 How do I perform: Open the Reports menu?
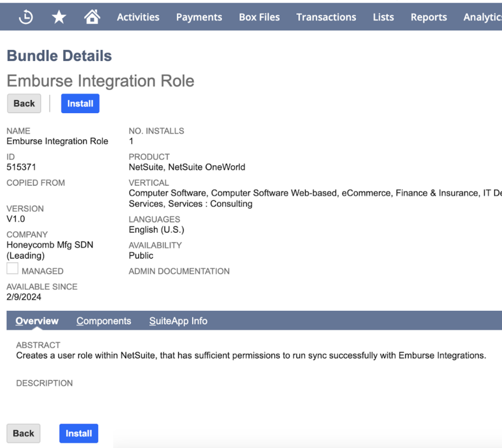pos(429,17)
